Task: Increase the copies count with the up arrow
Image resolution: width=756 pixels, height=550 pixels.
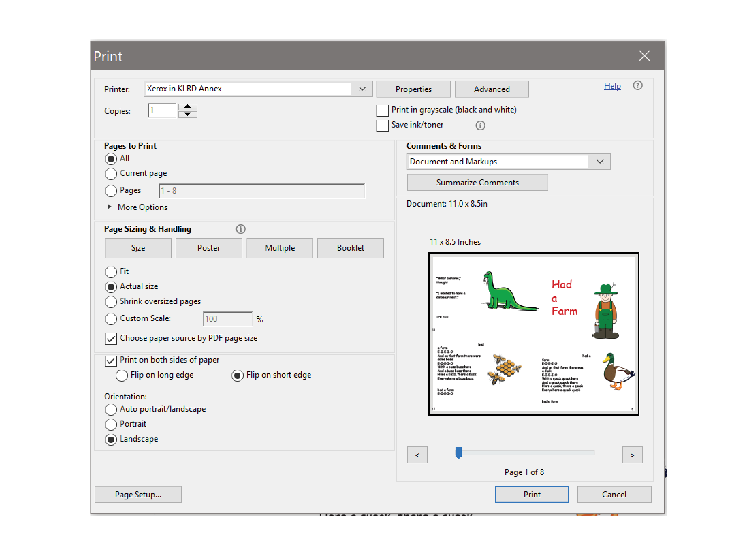Action: click(x=188, y=107)
